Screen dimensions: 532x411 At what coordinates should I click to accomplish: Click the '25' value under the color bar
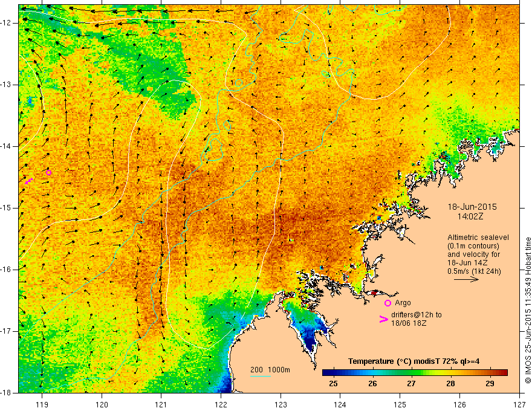click(334, 384)
